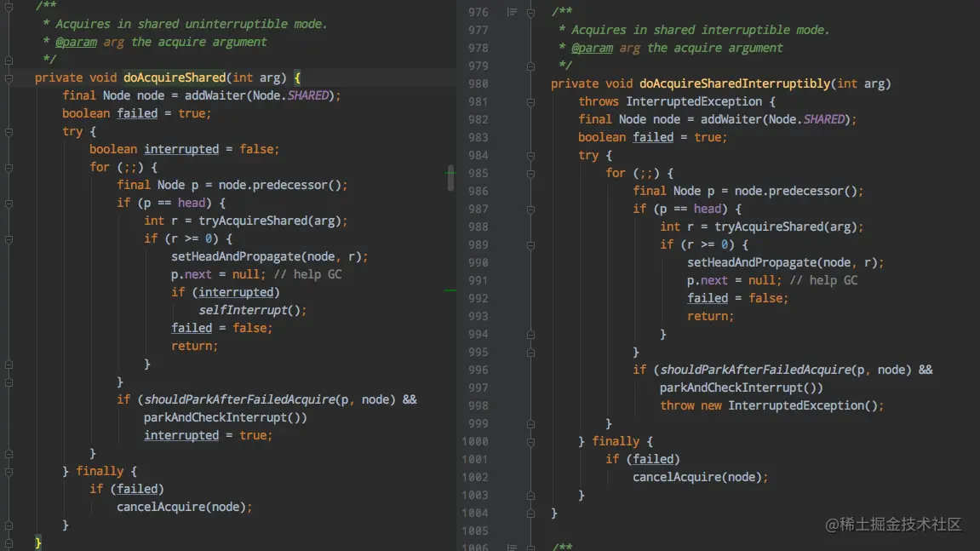Collapse doAcquireShared method in left pane gutter
The height and width of the screenshot is (551, 980).
[9, 78]
